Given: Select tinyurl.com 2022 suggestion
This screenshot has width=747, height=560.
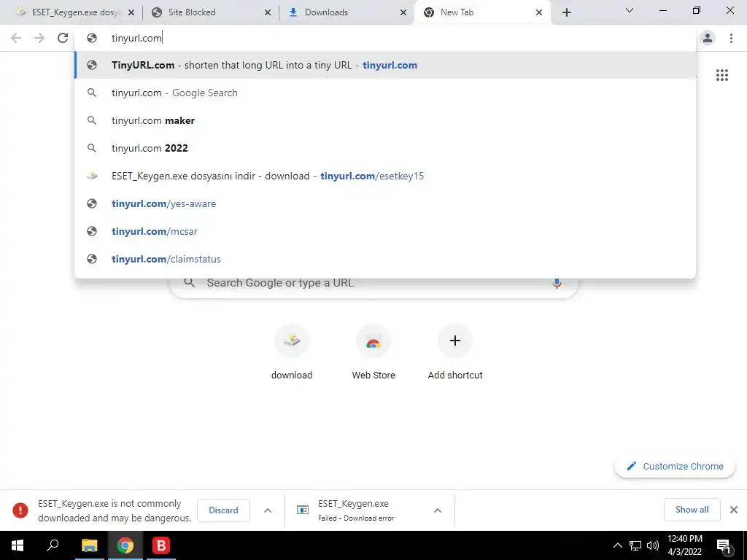Looking at the screenshot, I should (x=385, y=148).
